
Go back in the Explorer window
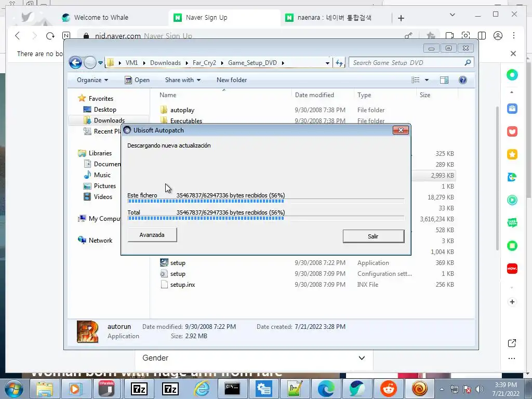tap(75, 62)
